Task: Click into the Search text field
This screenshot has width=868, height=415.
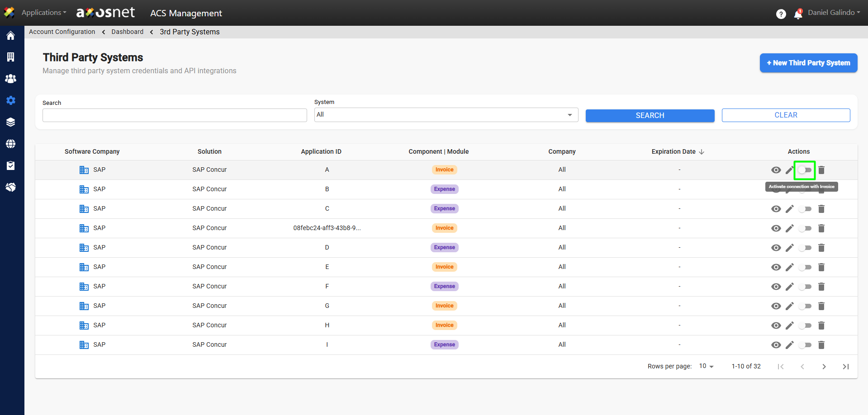Action: 175,115
